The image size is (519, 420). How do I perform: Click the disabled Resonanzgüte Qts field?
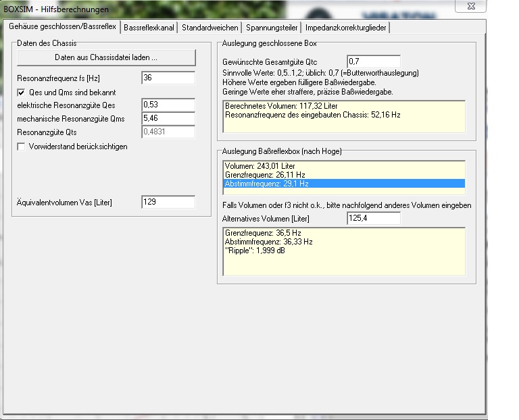[168, 132]
